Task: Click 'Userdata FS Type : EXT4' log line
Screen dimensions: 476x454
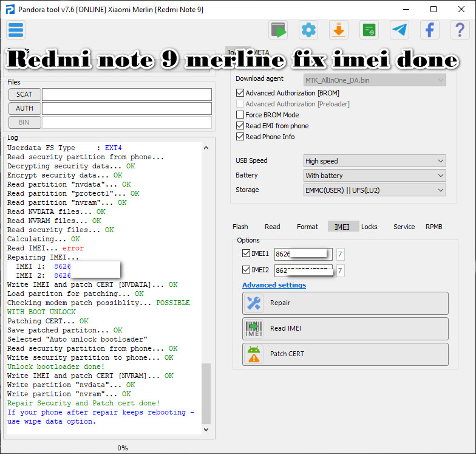Action: [64, 148]
